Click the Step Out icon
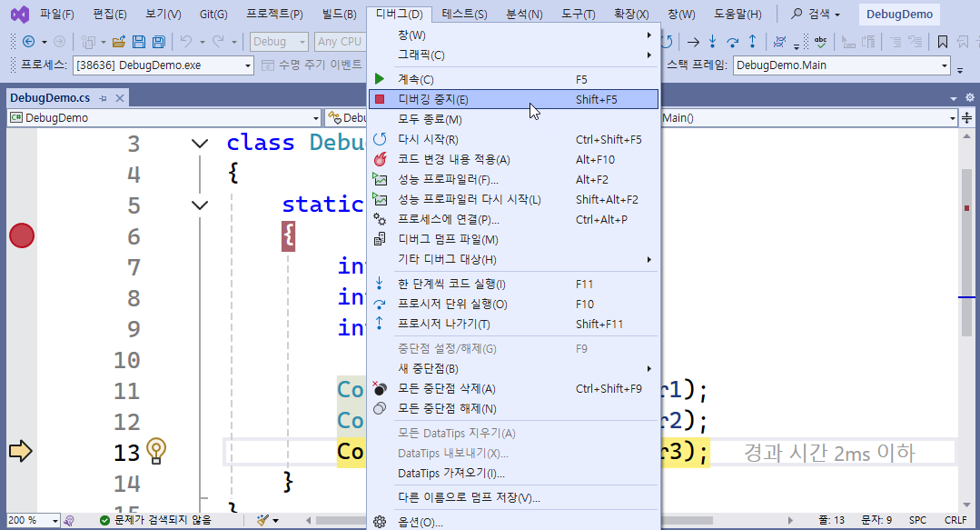This screenshot has width=980, height=530. click(x=753, y=41)
